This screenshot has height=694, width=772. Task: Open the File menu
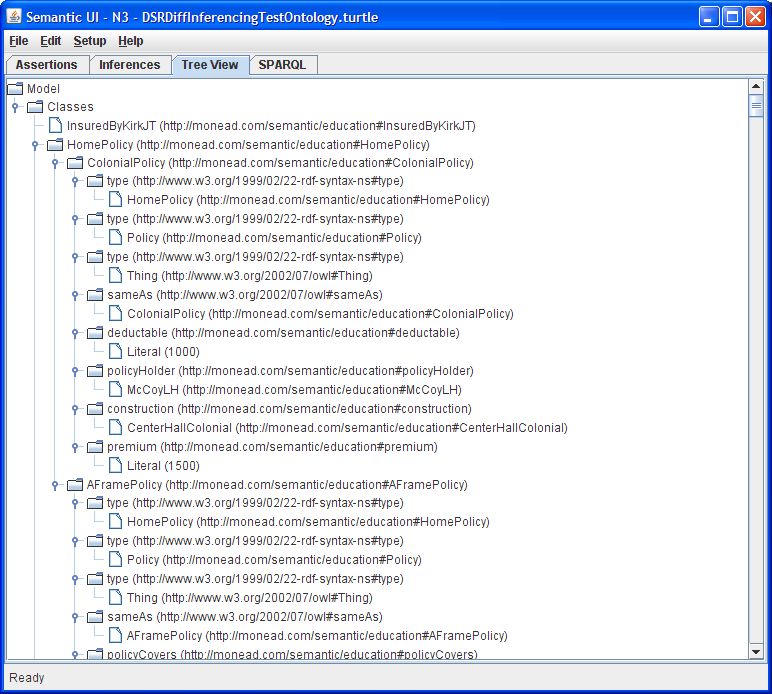19,41
